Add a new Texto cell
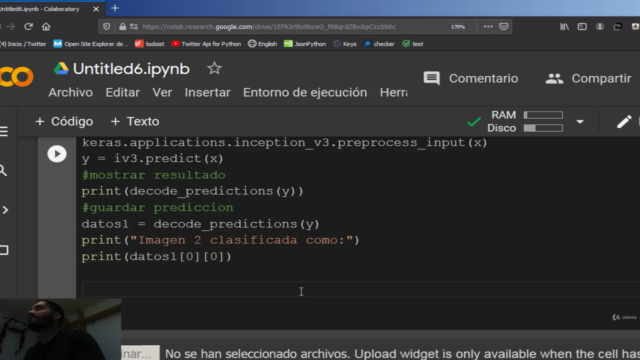Image resolution: width=640 pixels, height=360 pixels. (x=135, y=122)
